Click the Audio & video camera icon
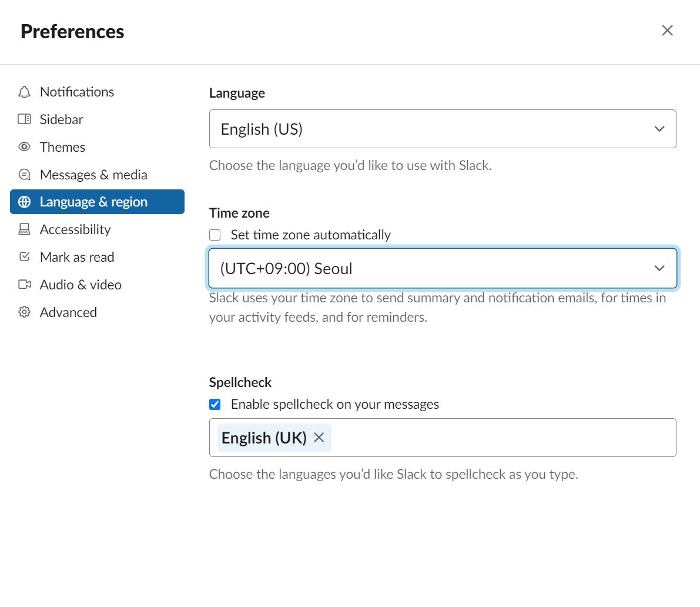Viewport: 700px width, 607px height. [x=24, y=285]
